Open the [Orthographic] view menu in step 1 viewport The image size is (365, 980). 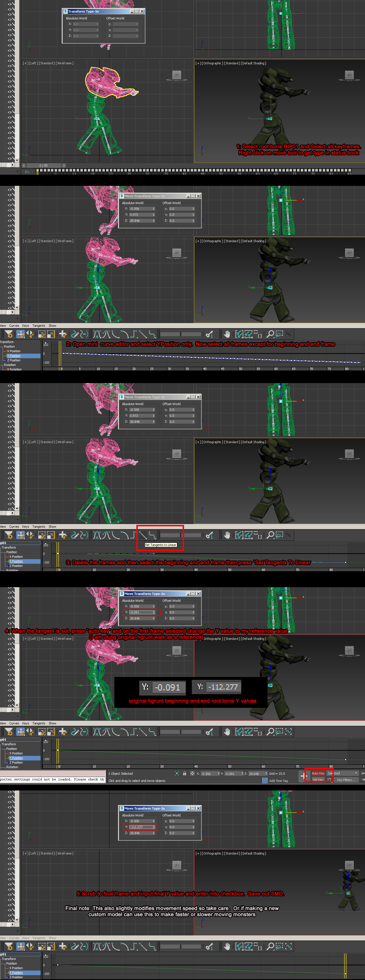point(212,63)
